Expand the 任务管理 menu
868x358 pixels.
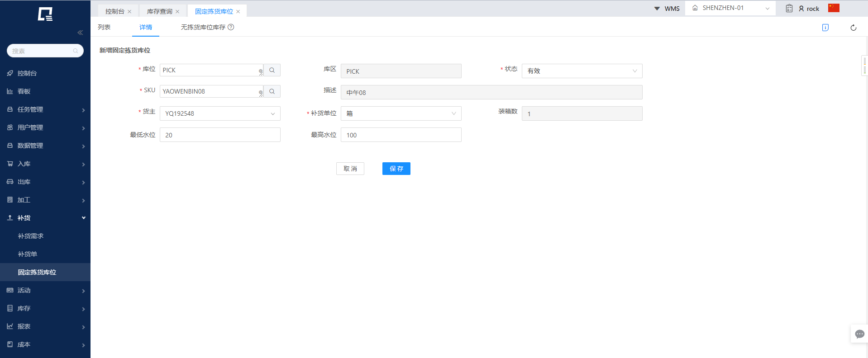(x=45, y=109)
